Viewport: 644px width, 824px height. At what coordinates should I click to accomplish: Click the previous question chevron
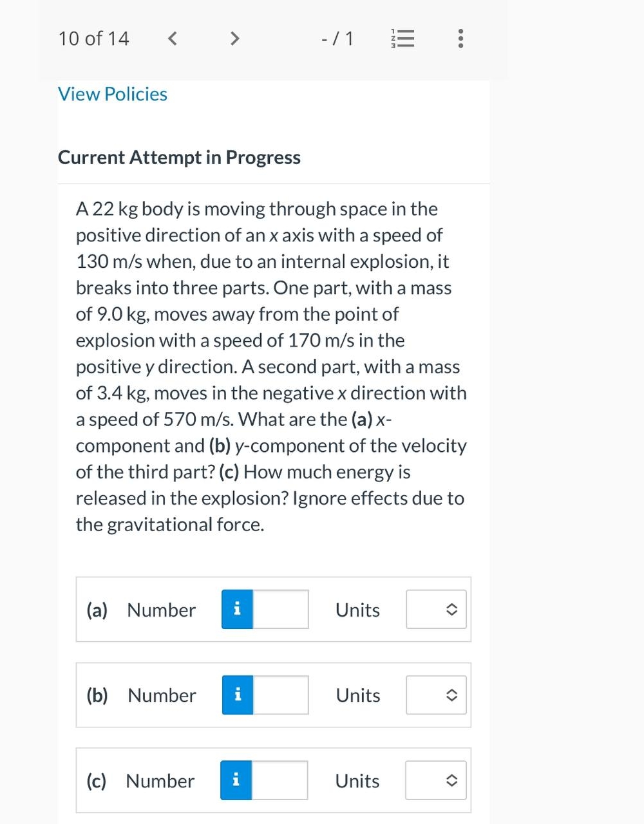pos(172,39)
